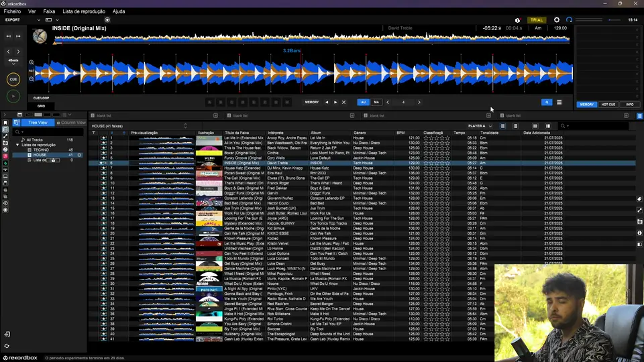Select Column View mode
644x362 pixels.
[71, 123]
